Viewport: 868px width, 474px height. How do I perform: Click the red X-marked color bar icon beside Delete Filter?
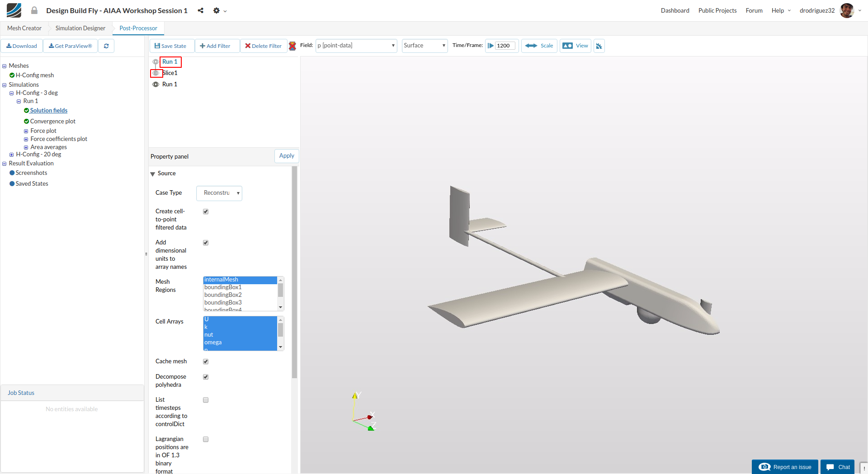point(292,46)
